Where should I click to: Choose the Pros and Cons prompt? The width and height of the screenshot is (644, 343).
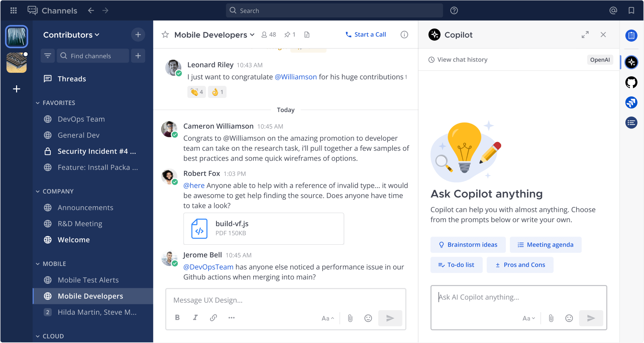click(x=520, y=265)
